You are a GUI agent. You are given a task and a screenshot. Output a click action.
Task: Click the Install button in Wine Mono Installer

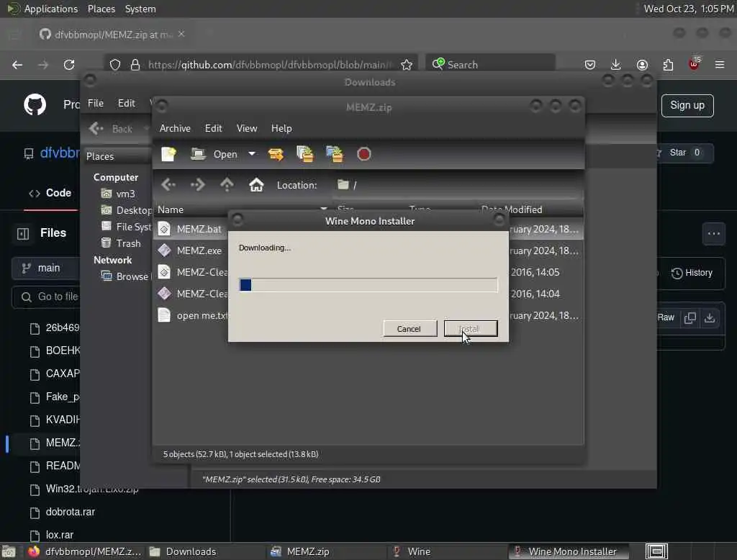click(x=471, y=329)
